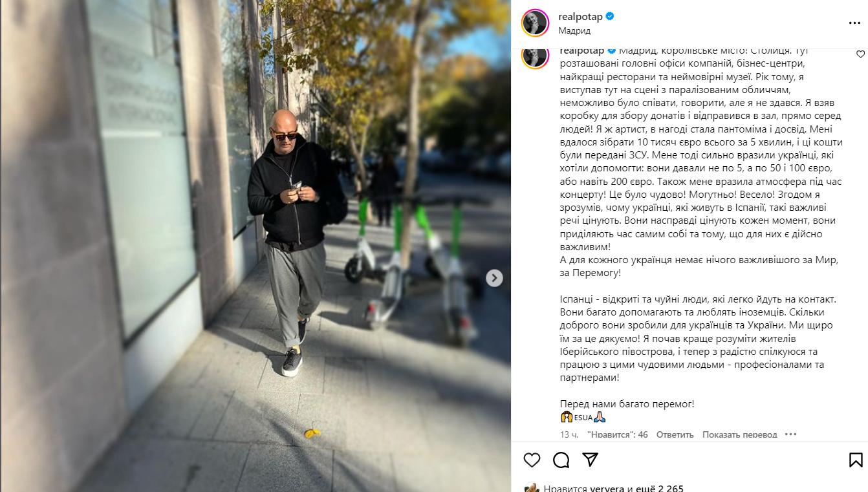
Task: Open realpotap username in header
Action: (580, 16)
